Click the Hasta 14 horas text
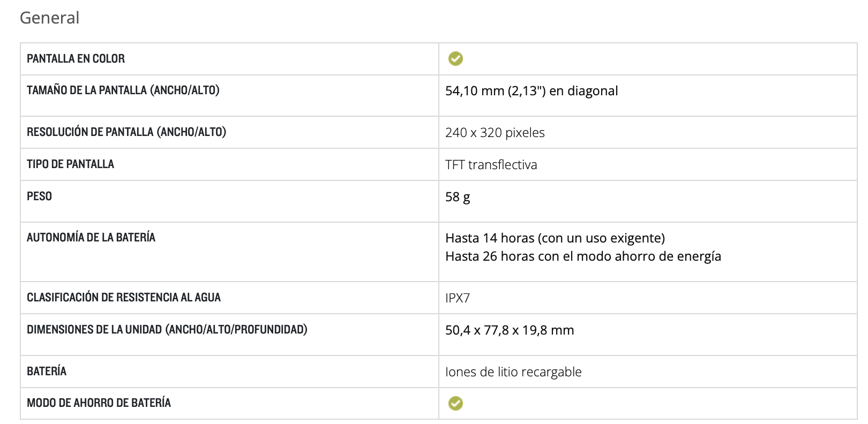This screenshot has height=424, width=868. click(x=555, y=238)
